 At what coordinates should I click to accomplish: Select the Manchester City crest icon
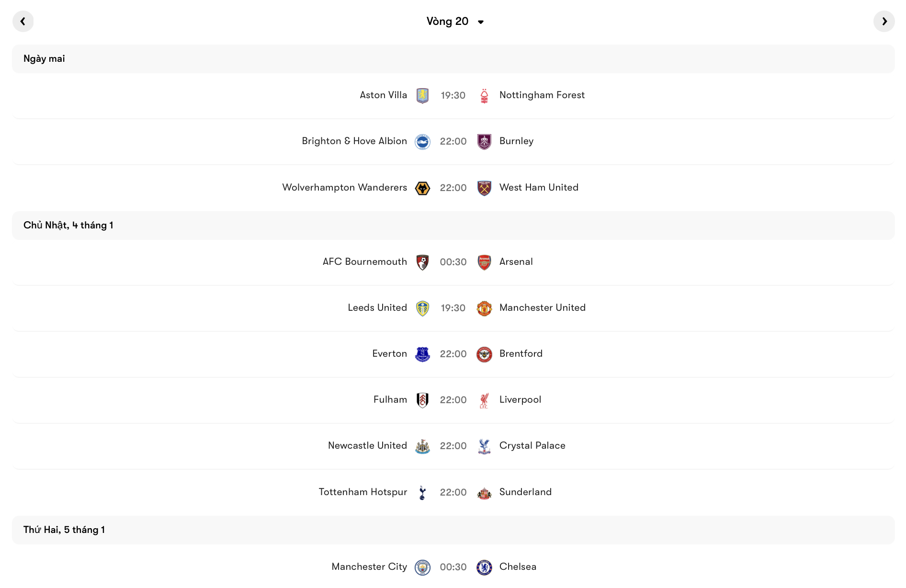(423, 567)
